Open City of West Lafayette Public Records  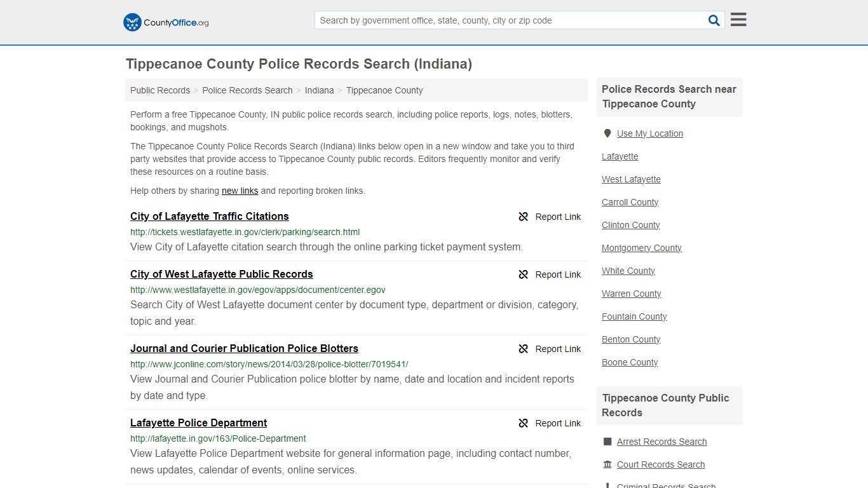pos(222,274)
